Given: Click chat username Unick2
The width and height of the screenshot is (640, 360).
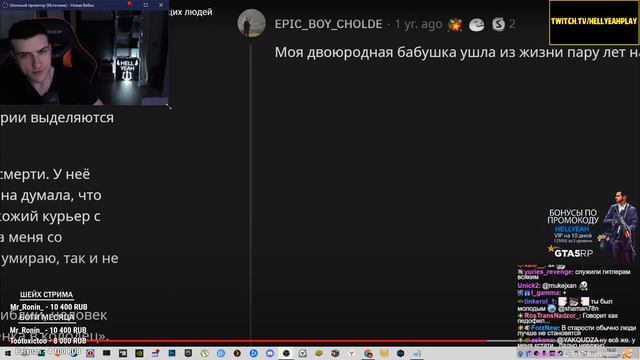Looking at the screenshot, I should click(529, 286).
